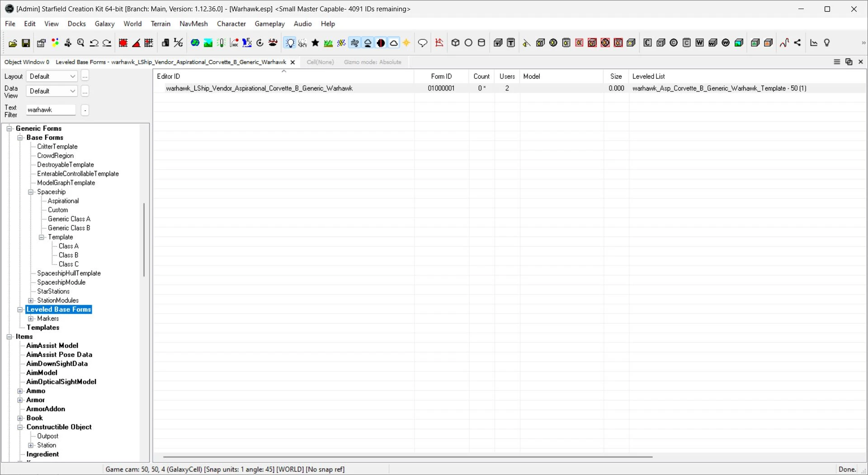Open the Data View dropdown
The width and height of the screenshot is (868, 475).
[x=52, y=91]
